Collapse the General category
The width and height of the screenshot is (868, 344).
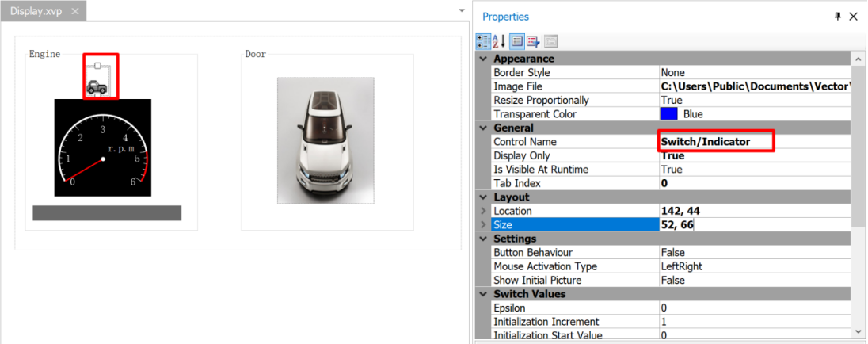(483, 128)
